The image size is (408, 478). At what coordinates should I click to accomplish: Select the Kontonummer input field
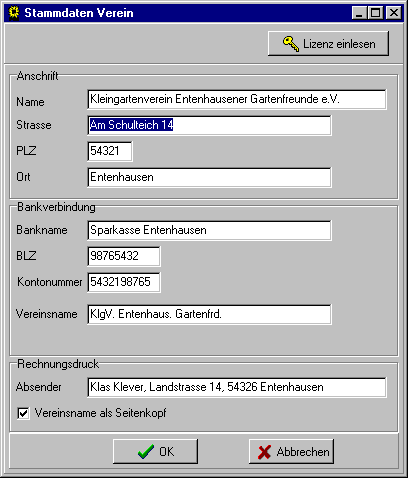pos(124,282)
